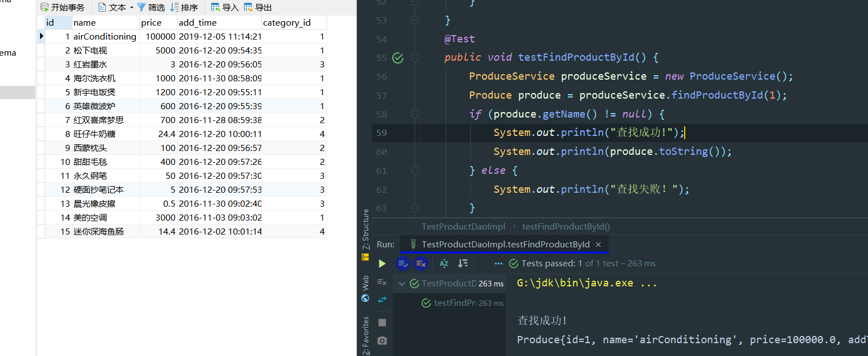Screen dimensions: 868x356
Task: Click the run-test gutter icon at line 55
Action: pyautogui.click(x=397, y=57)
